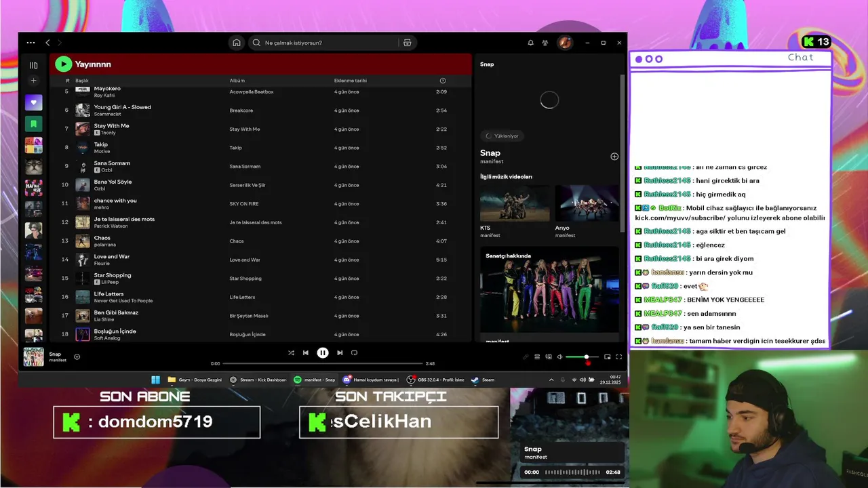Select the track Life Letters title
The height and width of the screenshot is (488, 868).
coord(108,293)
